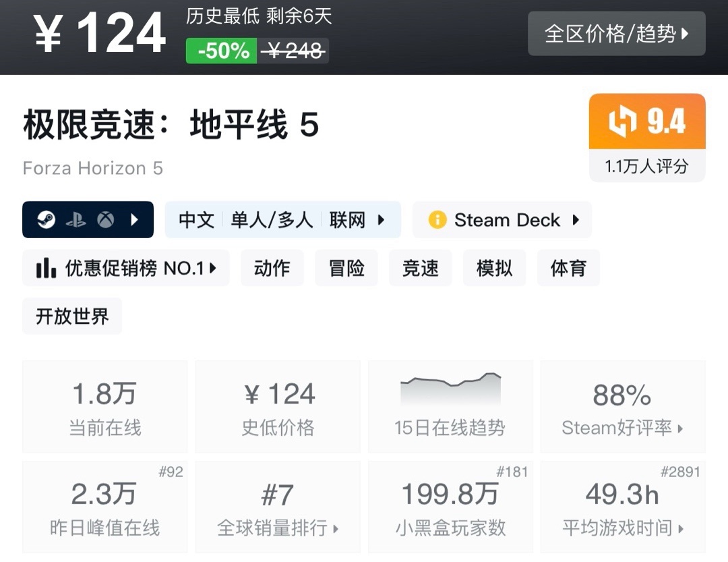Open Steam Deck compatibility details

502,219
